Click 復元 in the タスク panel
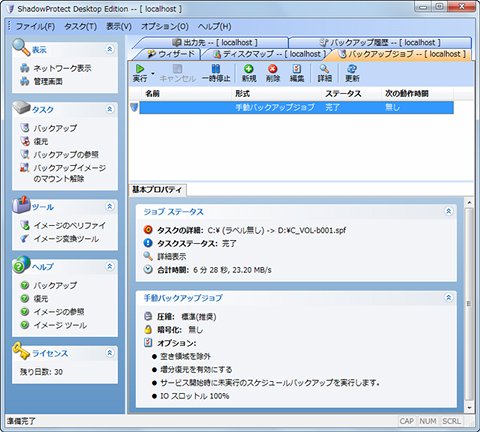Viewport: 480px width, 432px height. coord(41,141)
